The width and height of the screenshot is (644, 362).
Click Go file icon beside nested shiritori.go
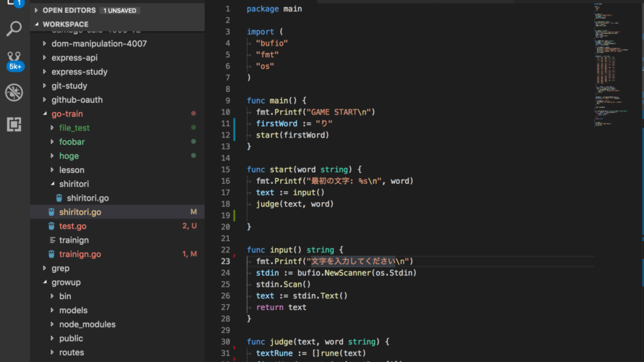coord(59,198)
